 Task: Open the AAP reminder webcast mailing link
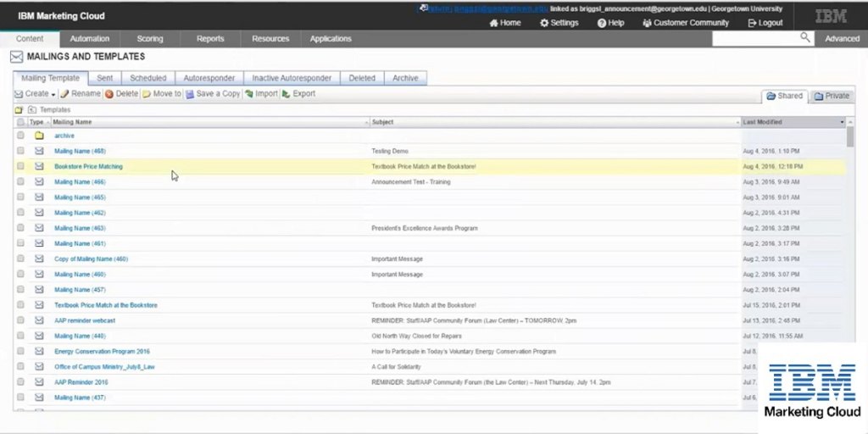pyautogui.click(x=85, y=320)
